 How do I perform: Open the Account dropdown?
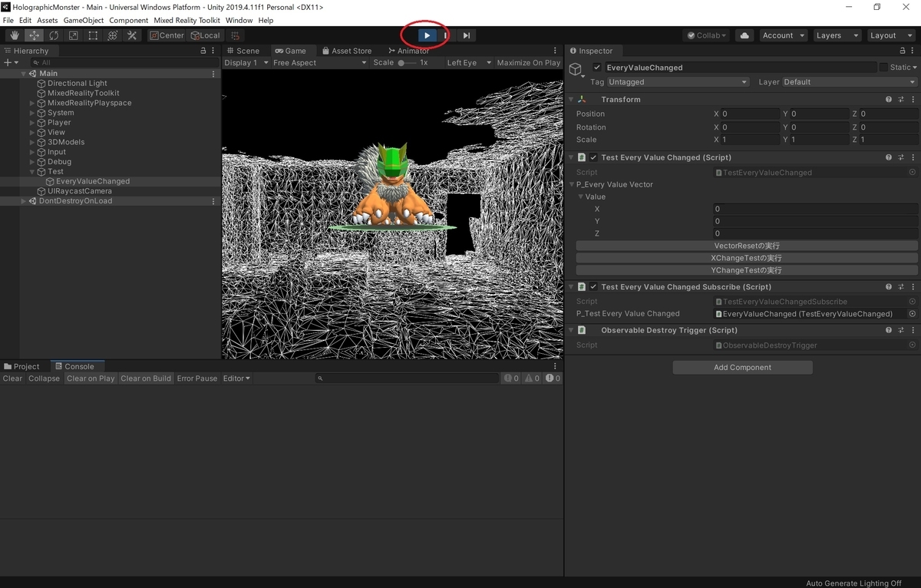(x=784, y=35)
